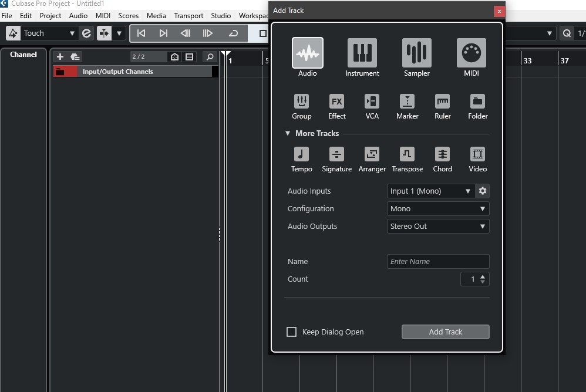Close the Add Track dialog

(x=499, y=11)
